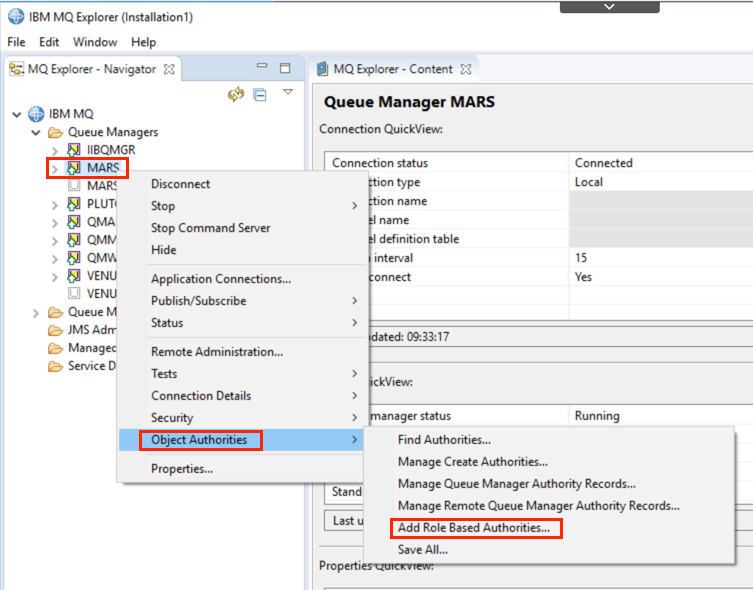This screenshot has width=753, height=590.
Task: Open the Help menu
Action: (x=143, y=42)
